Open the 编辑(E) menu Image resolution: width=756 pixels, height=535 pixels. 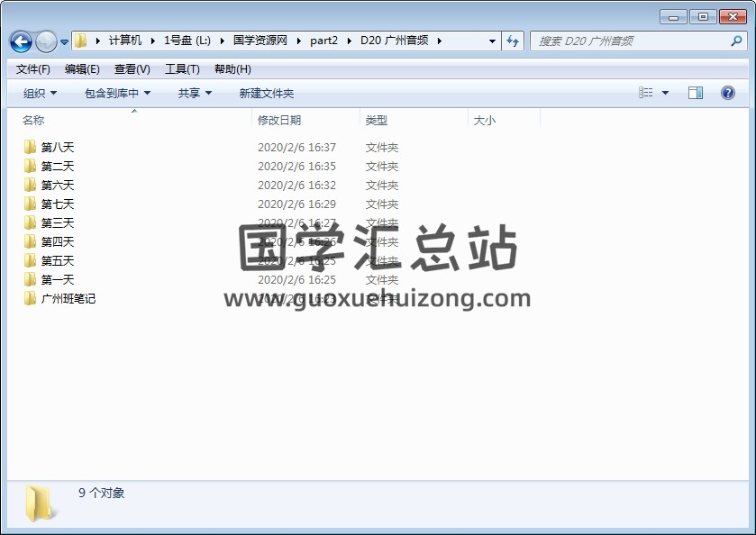(x=82, y=69)
